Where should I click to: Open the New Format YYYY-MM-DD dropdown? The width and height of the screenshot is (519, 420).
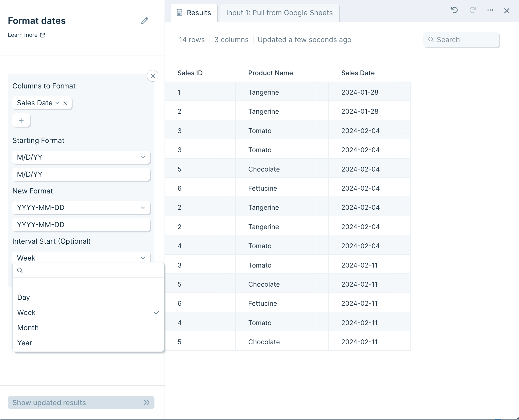[x=81, y=207]
